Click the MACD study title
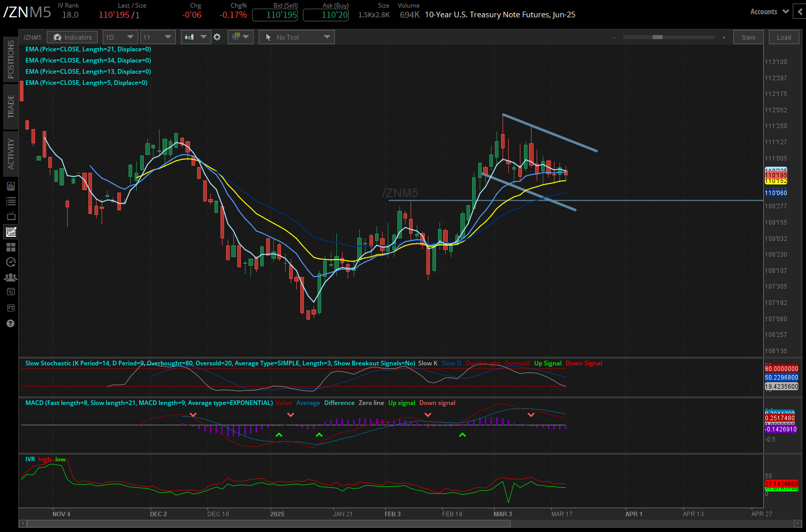 (149, 403)
